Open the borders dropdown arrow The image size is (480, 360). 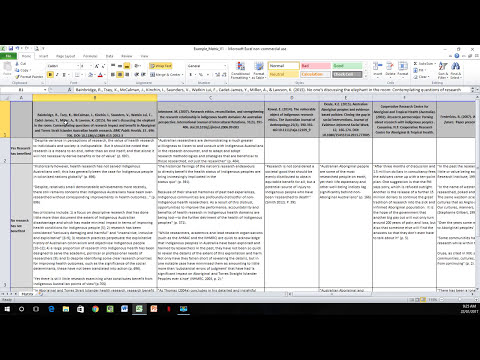point(82,75)
